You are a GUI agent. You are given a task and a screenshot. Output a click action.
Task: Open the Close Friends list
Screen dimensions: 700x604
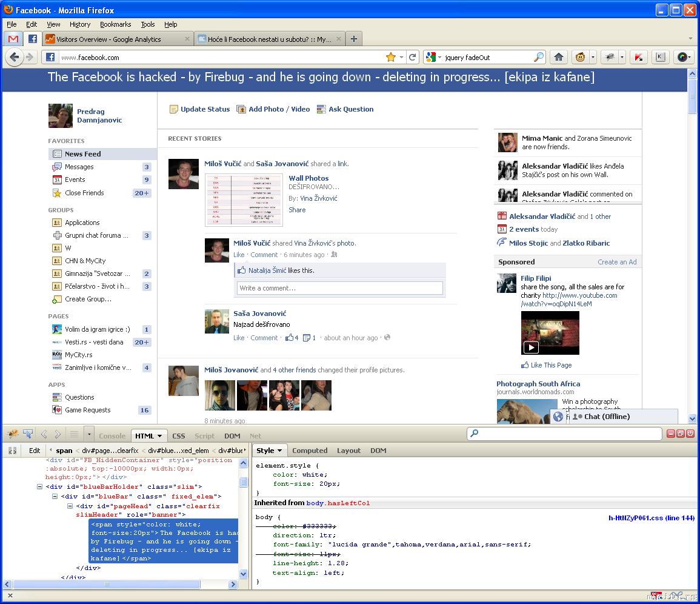click(x=84, y=193)
